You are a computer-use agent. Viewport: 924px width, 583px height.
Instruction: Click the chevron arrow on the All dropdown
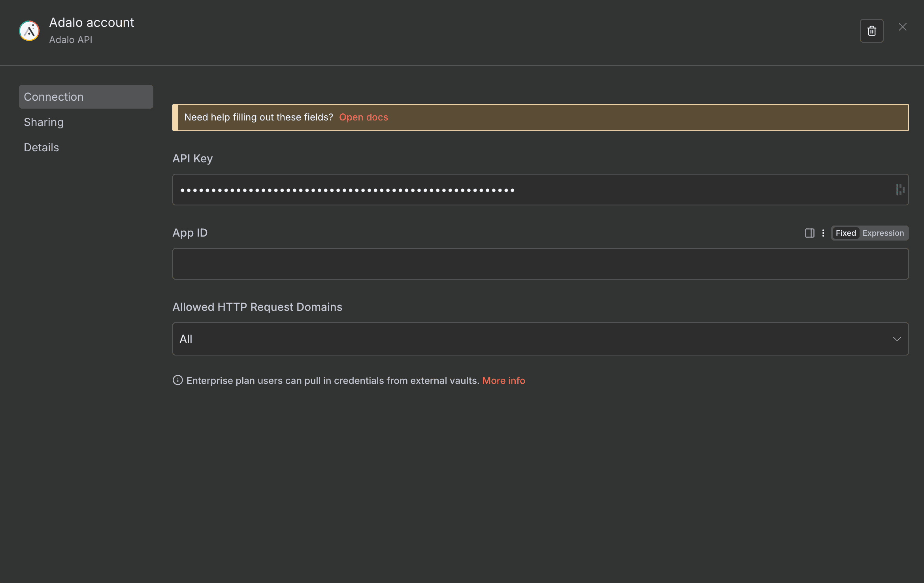point(897,339)
